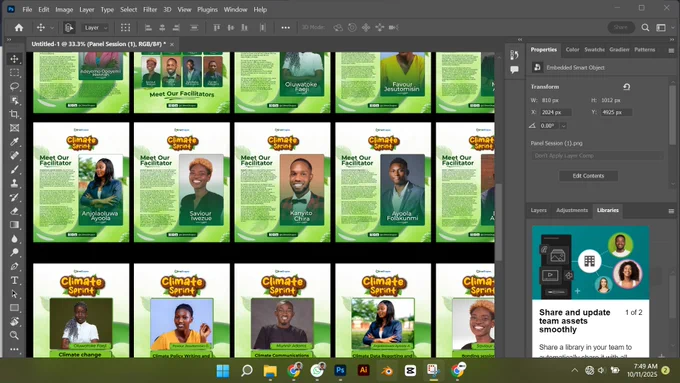The image size is (680, 383).
Task: Click the X position input field
Action: point(556,112)
